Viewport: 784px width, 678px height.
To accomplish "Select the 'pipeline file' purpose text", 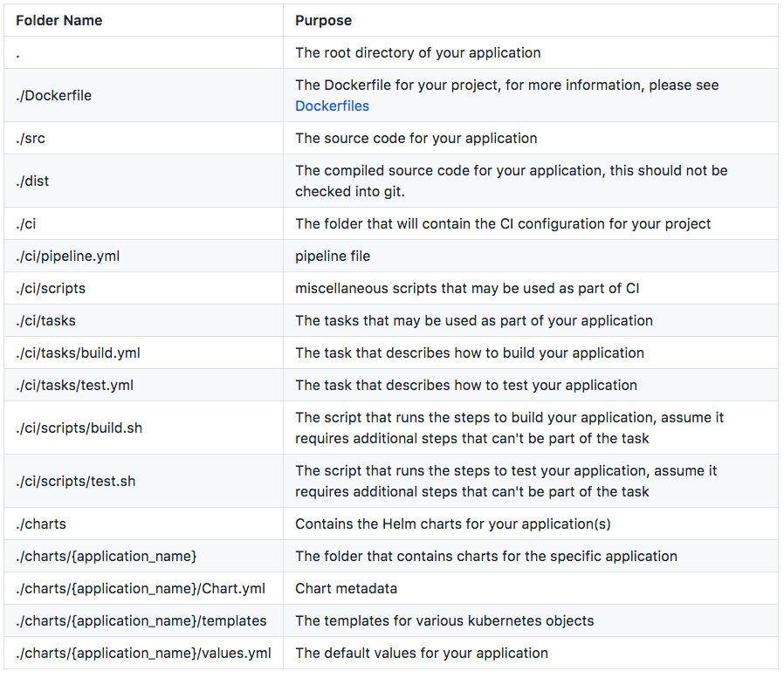I will coord(333,256).
